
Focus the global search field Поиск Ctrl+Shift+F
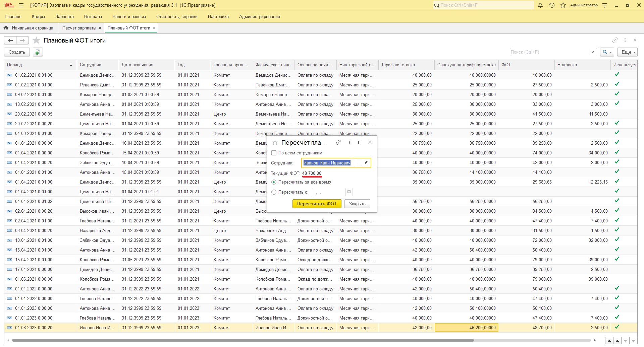pyautogui.click(x=483, y=5)
